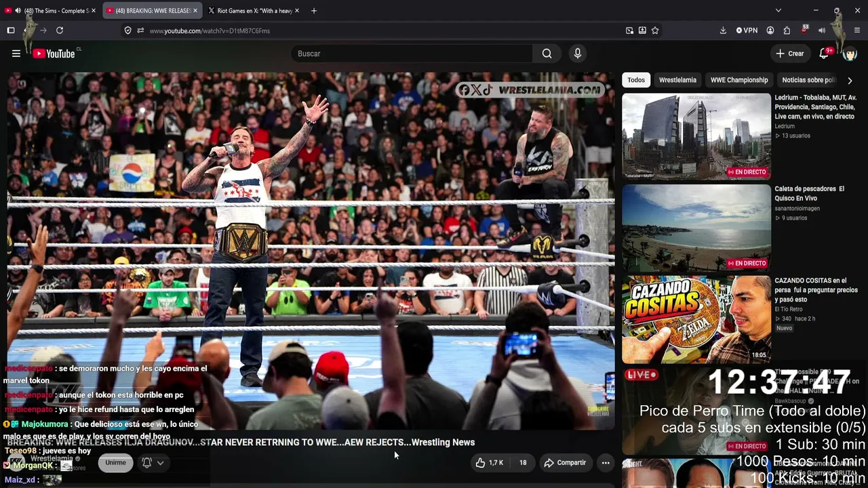Go forward in browser history
868x488 pixels.
[x=43, y=30]
